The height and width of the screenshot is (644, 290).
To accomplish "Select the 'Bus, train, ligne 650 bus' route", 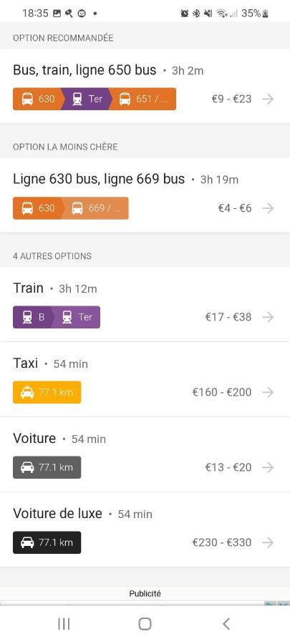I will 145,87.
